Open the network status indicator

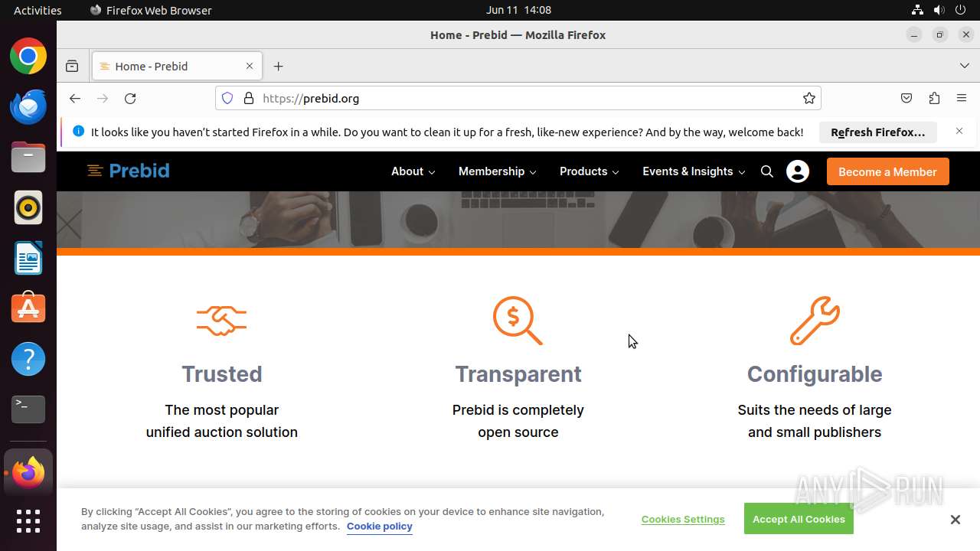coord(917,10)
